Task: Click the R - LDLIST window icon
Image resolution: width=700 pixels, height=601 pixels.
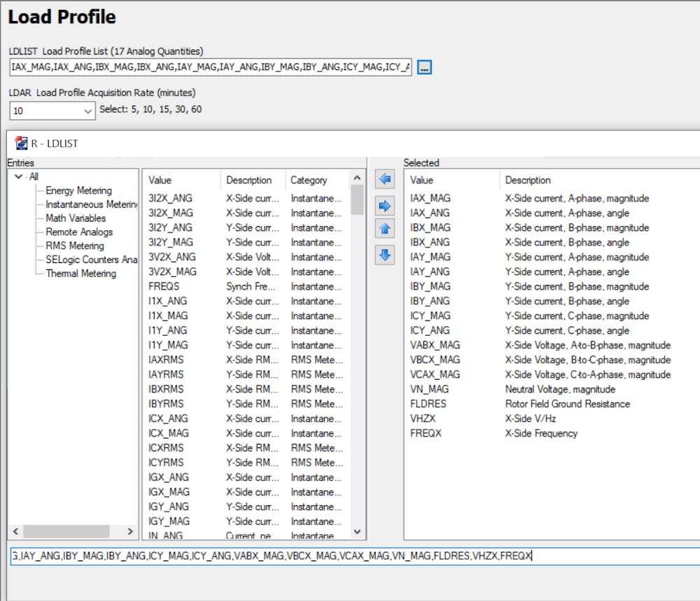Action: point(21,143)
